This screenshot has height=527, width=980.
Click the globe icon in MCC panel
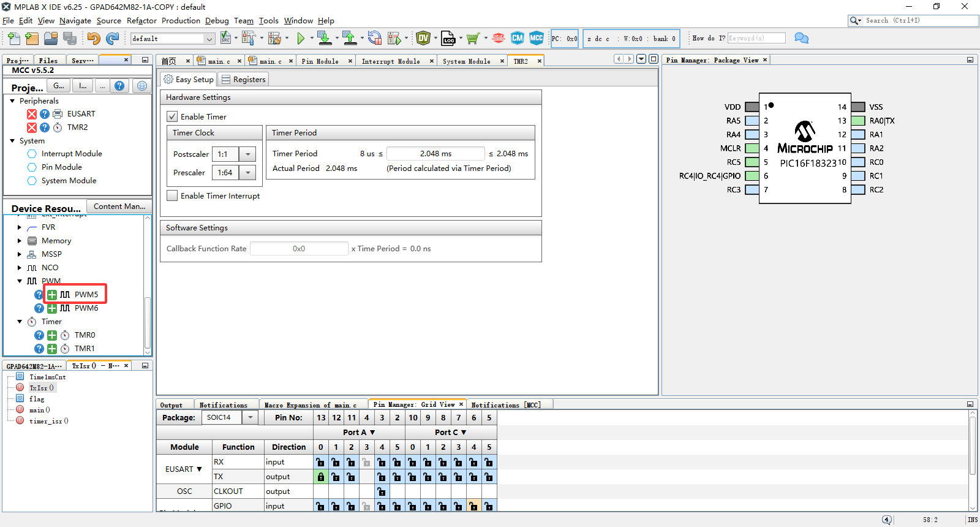142,86
